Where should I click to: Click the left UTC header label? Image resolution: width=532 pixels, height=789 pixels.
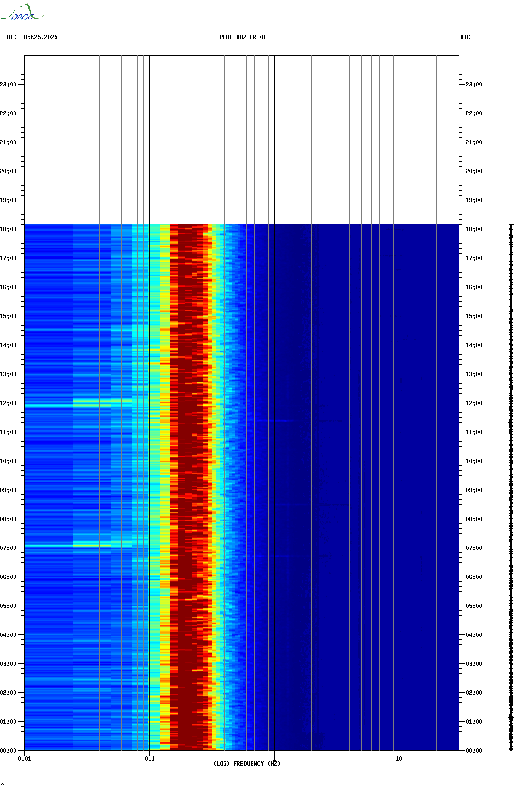(x=12, y=37)
